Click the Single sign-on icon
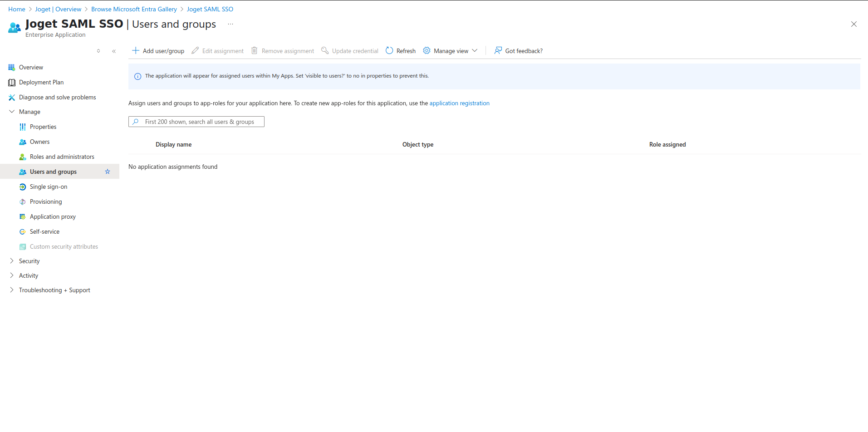This screenshot has height=432, width=868. (x=23, y=187)
